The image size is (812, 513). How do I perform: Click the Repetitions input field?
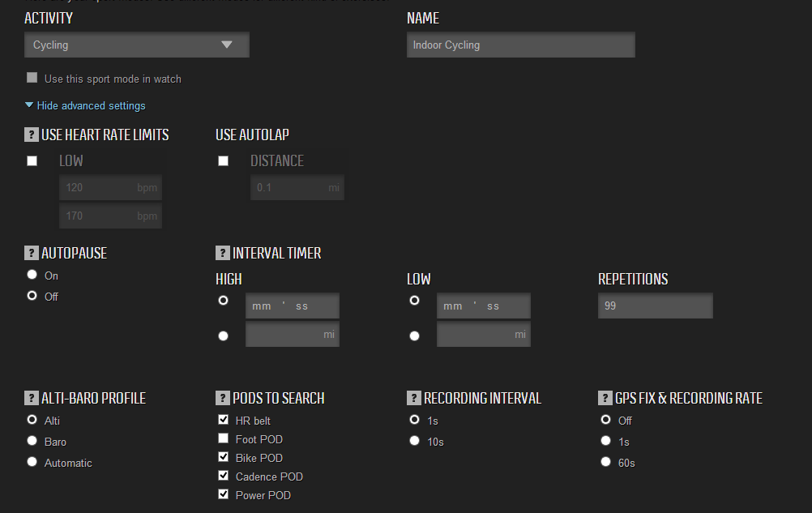655,306
